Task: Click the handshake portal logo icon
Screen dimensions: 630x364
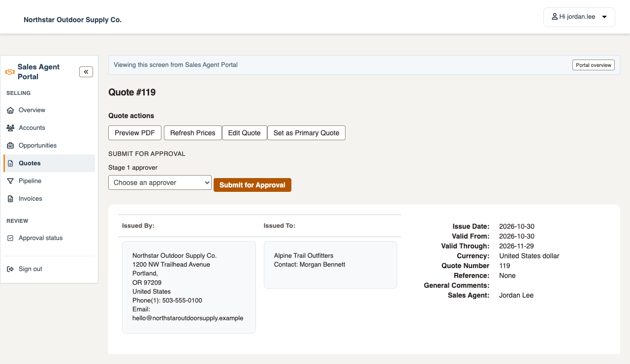Action: tap(10, 72)
